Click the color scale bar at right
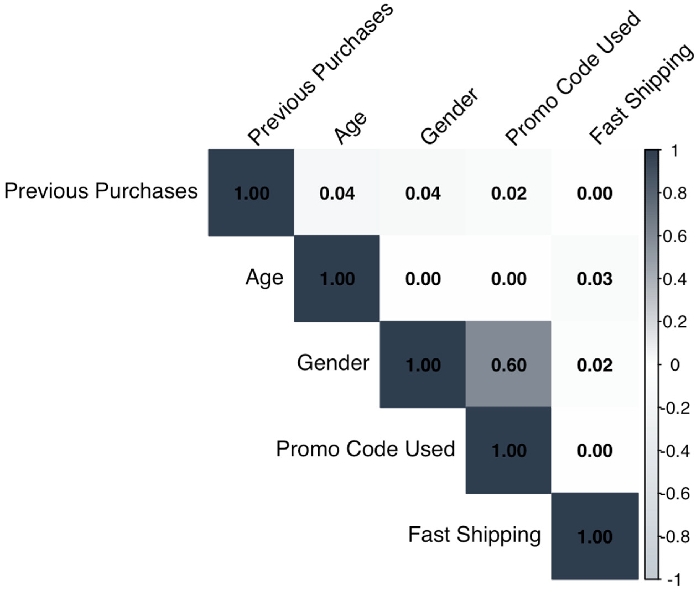The height and width of the screenshot is (593, 700). [652, 364]
